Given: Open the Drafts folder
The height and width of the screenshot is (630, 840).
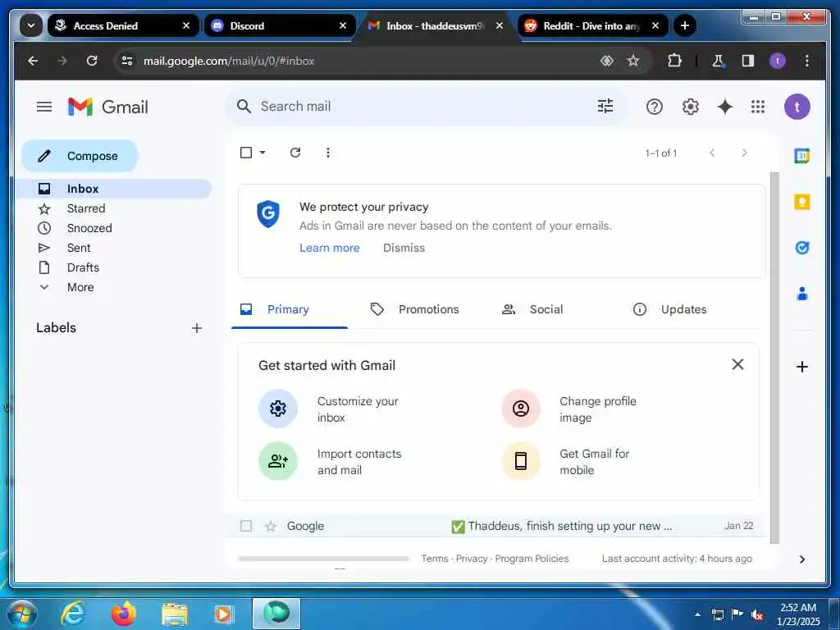Looking at the screenshot, I should click(x=83, y=267).
